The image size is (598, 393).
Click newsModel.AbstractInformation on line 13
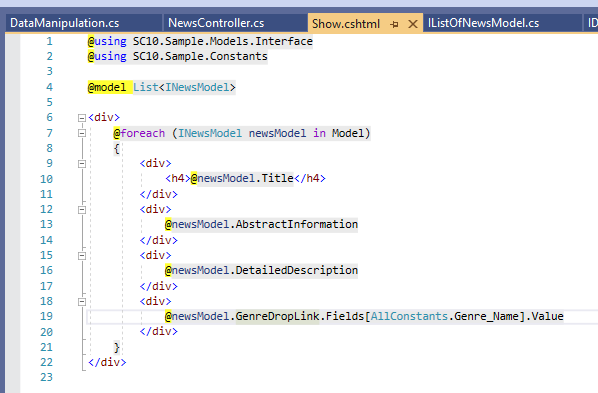click(x=265, y=224)
